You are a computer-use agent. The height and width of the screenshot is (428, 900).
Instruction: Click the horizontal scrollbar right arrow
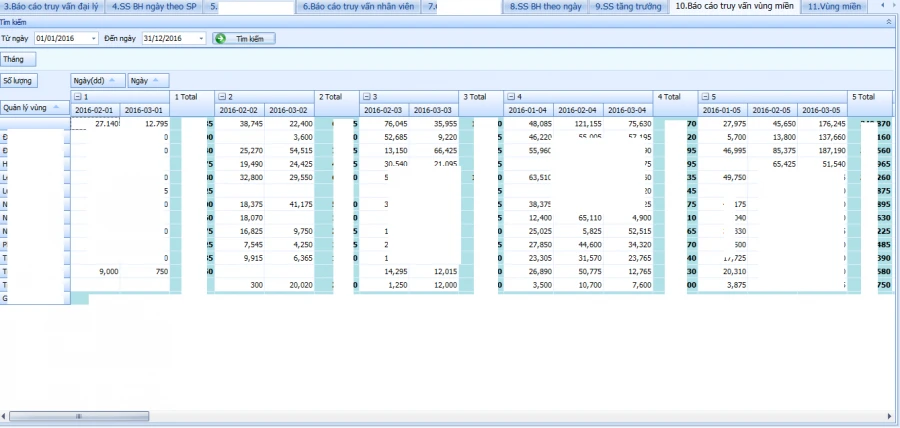890,416
